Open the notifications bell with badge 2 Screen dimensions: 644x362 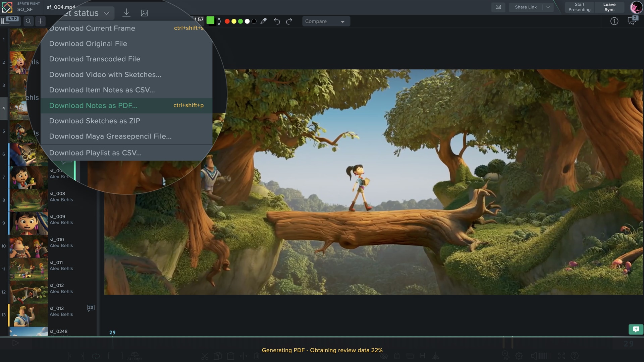coord(632,21)
